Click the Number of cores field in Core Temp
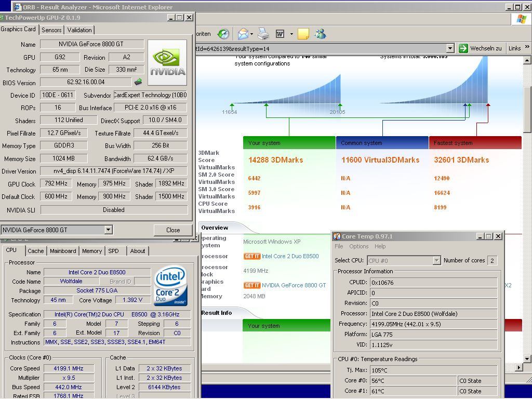The width and height of the screenshot is (532, 399). [x=492, y=261]
